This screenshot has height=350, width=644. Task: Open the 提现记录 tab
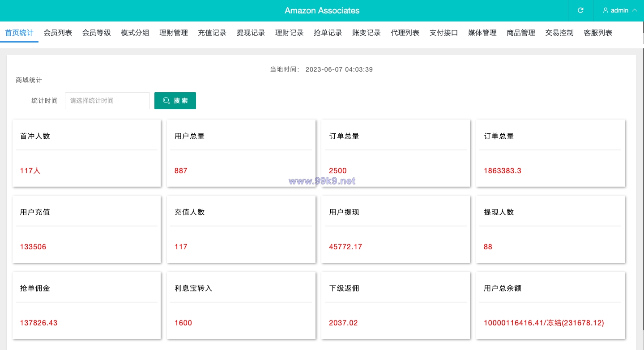coord(251,33)
